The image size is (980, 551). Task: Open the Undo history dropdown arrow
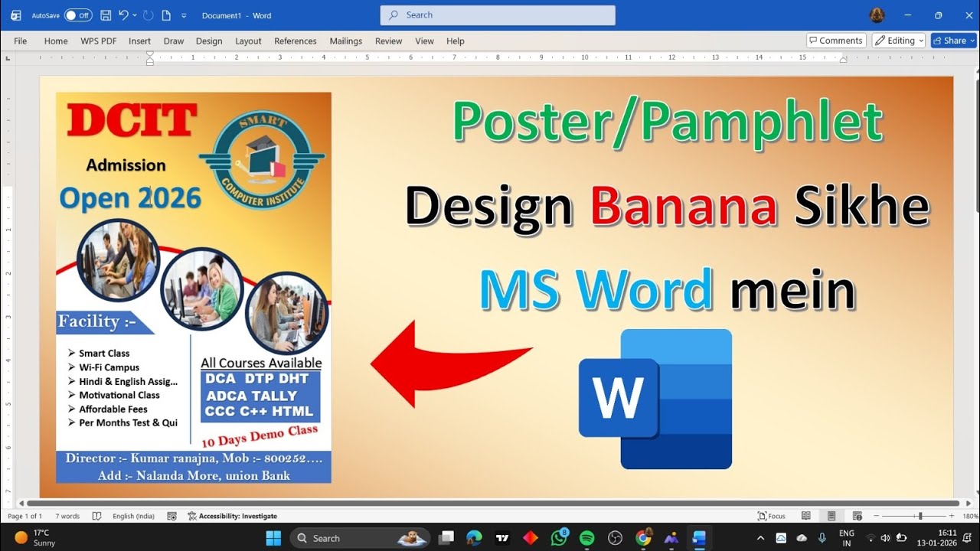point(135,15)
